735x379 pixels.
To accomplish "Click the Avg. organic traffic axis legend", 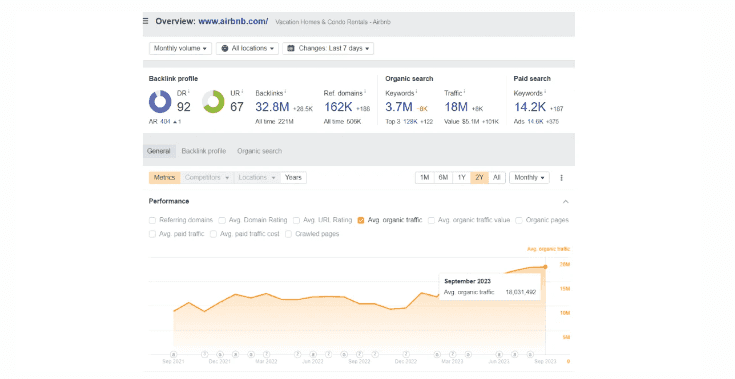I will 548,249.
